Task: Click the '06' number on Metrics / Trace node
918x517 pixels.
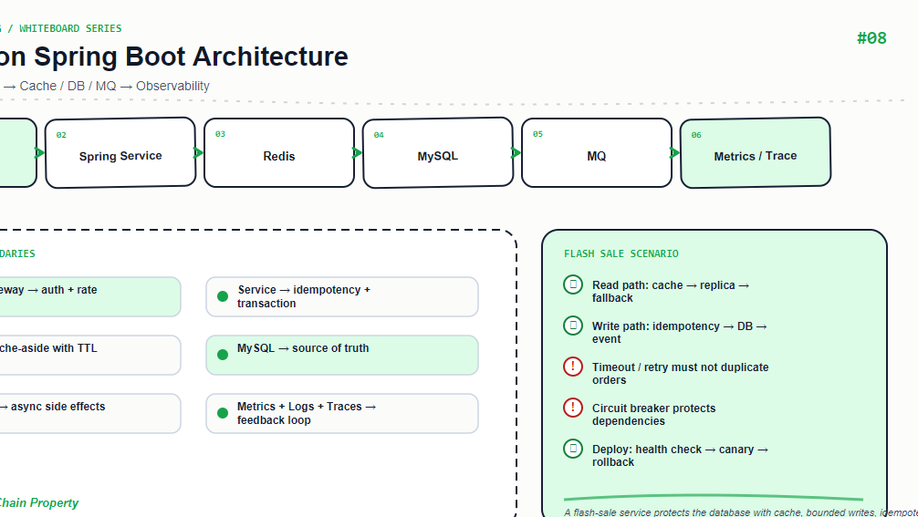Action: pyautogui.click(x=696, y=135)
